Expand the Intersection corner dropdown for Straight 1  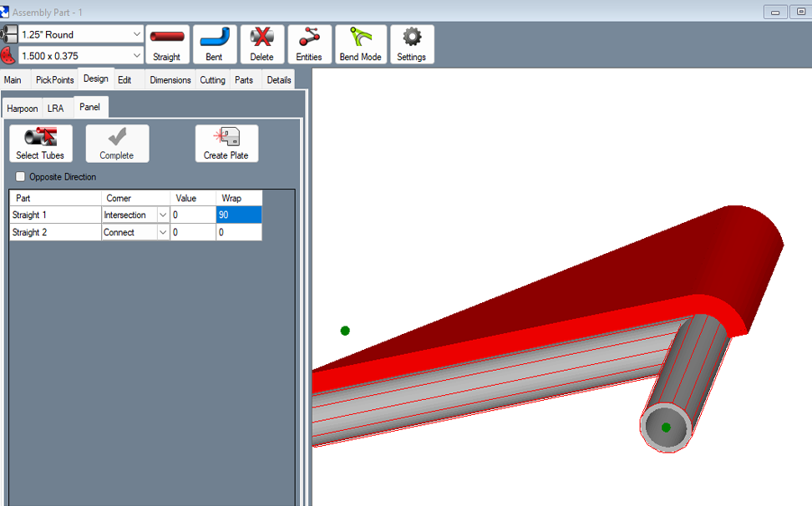(163, 215)
